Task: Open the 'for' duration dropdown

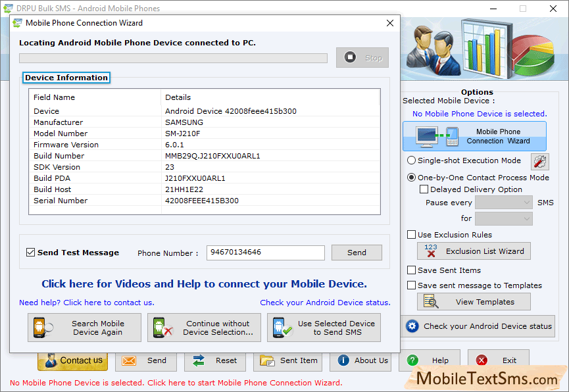Action: (x=504, y=218)
